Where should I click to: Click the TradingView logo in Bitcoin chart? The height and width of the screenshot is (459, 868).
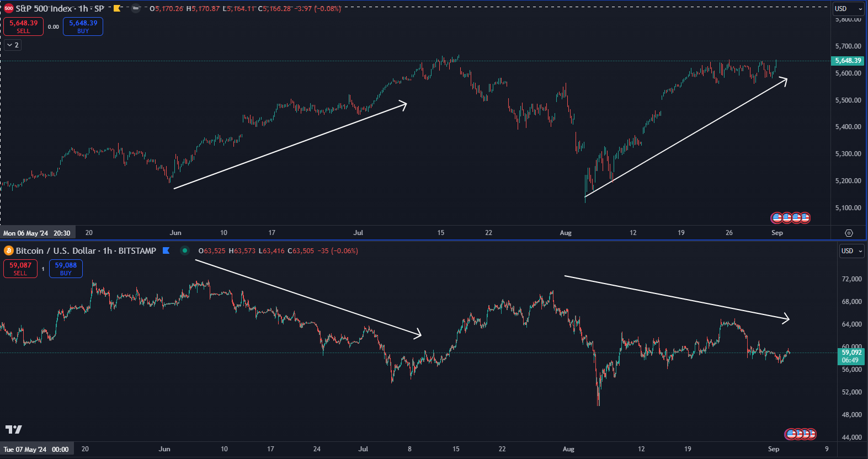click(x=14, y=429)
